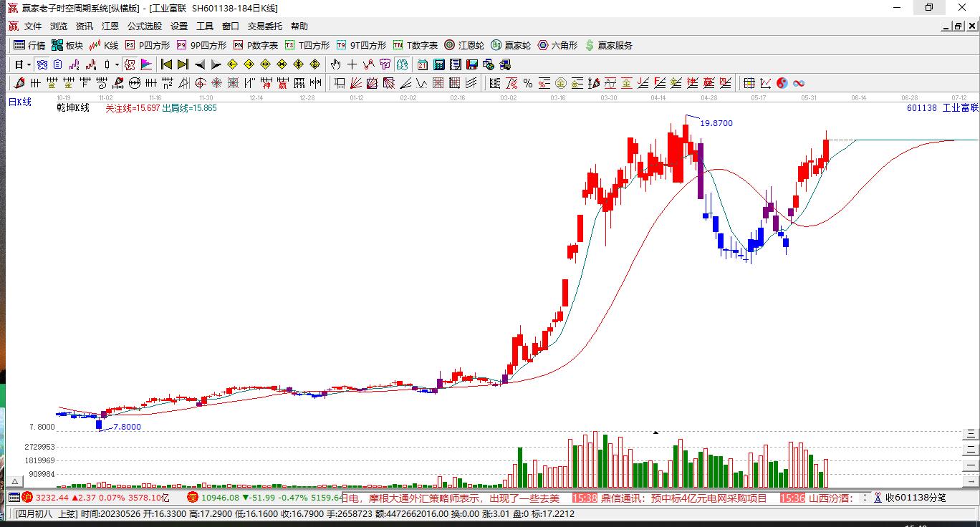Open the 资讯 menu
Viewport: 980px width, 527px height.
point(85,26)
